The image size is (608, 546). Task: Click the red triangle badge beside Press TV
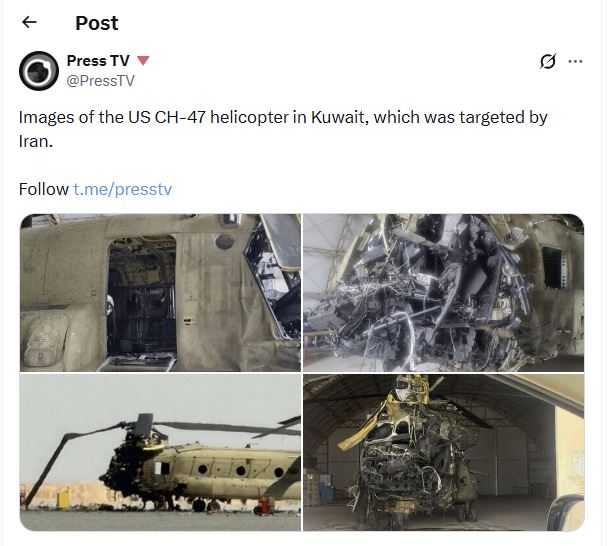coord(143,60)
